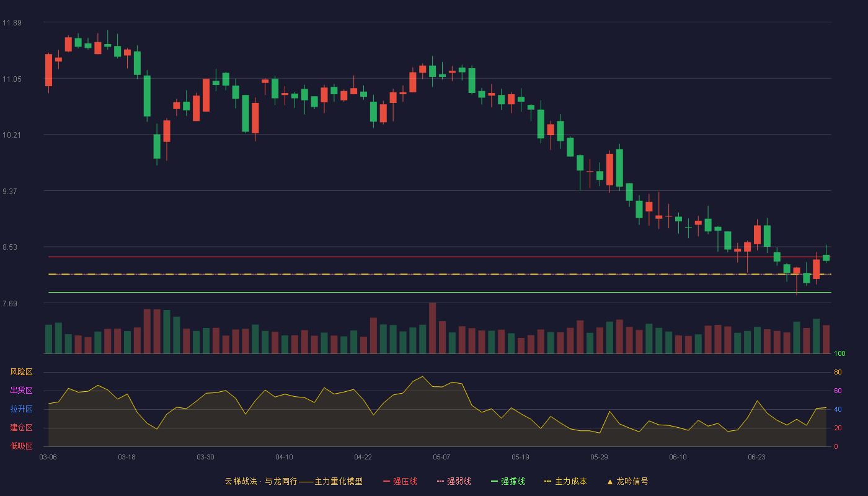Click the 低吸区 zone label
The width and height of the screenshot is (868, 496).
[x=21, y=446]
